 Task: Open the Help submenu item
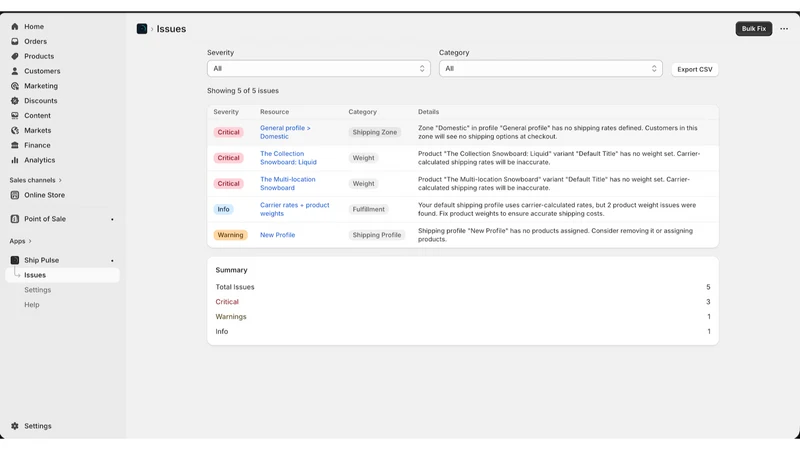pos(32,305)
